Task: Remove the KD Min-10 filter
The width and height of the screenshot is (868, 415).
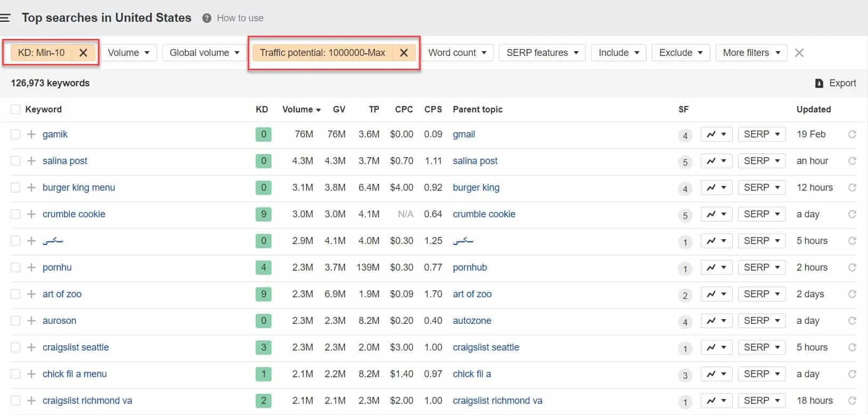Action: [x=83, y=53]
